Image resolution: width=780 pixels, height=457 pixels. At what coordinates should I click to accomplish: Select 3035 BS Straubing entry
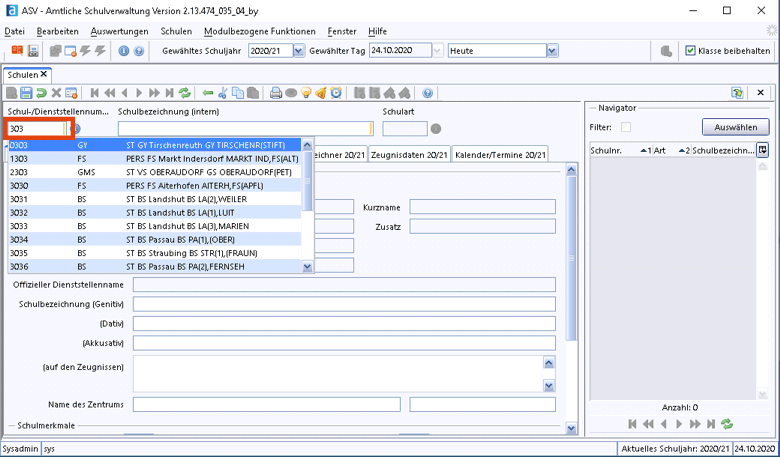pos(155,253)
